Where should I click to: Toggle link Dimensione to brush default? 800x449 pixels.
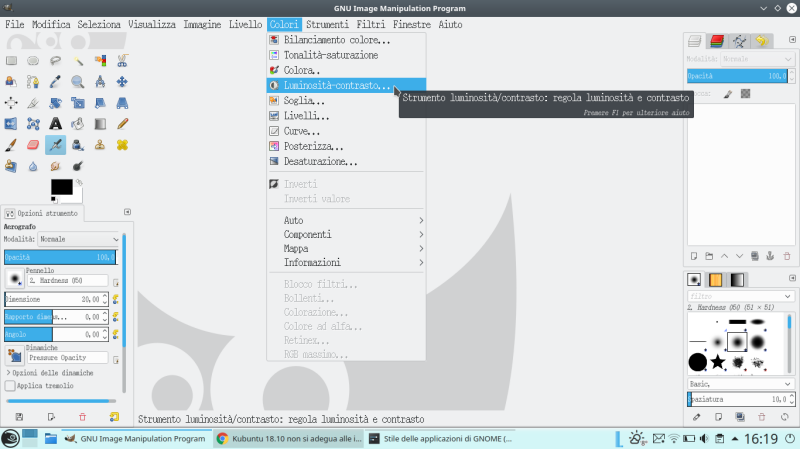tap(116, 300)
